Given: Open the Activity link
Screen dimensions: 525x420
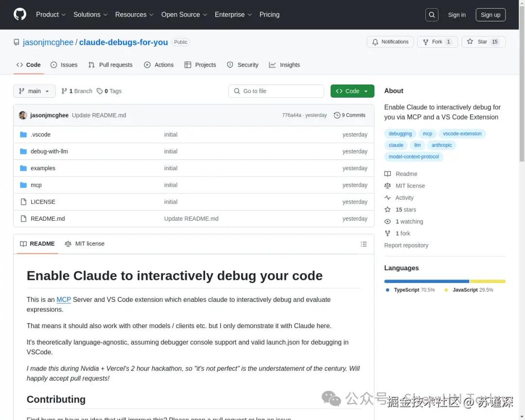Looking at the screenshot, I should (x=399, y=198).
